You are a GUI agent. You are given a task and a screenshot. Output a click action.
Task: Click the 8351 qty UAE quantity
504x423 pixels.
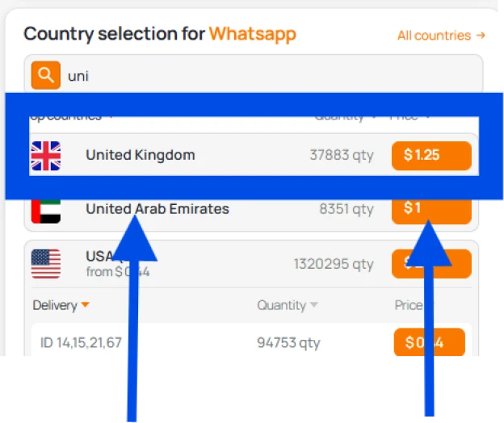(x=346, y=209)
